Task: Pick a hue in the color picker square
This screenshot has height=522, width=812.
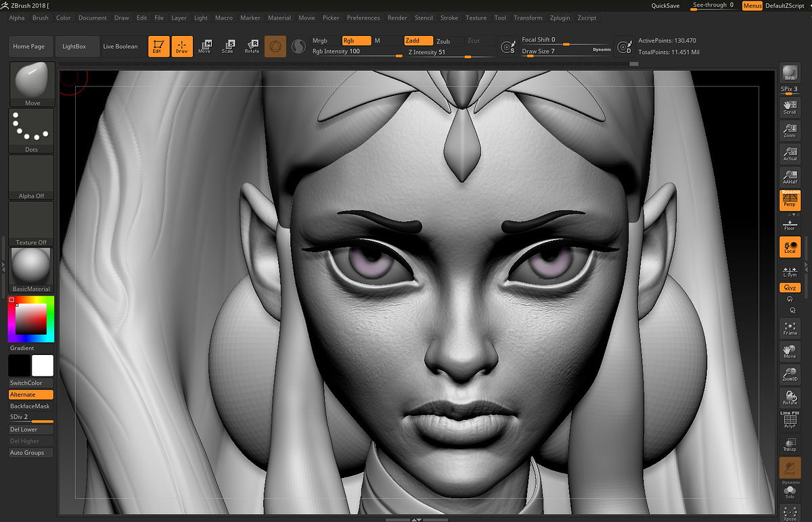Action: point(31,319)
